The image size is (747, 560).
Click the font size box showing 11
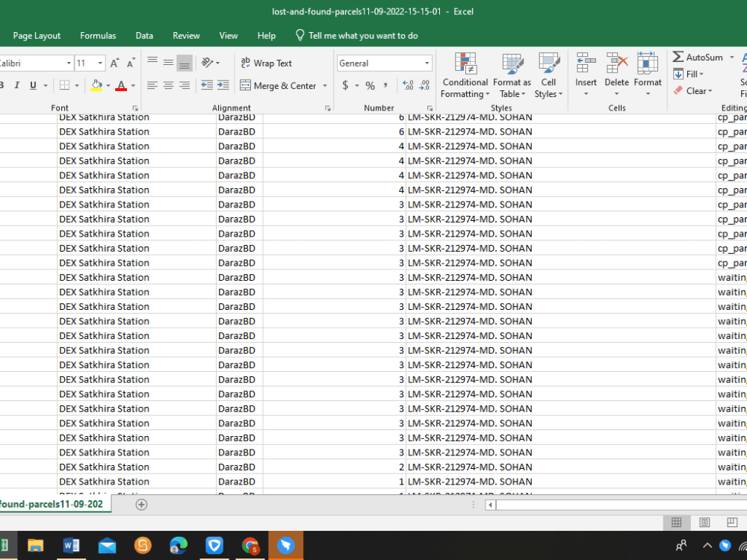click(x=86, y=63)
